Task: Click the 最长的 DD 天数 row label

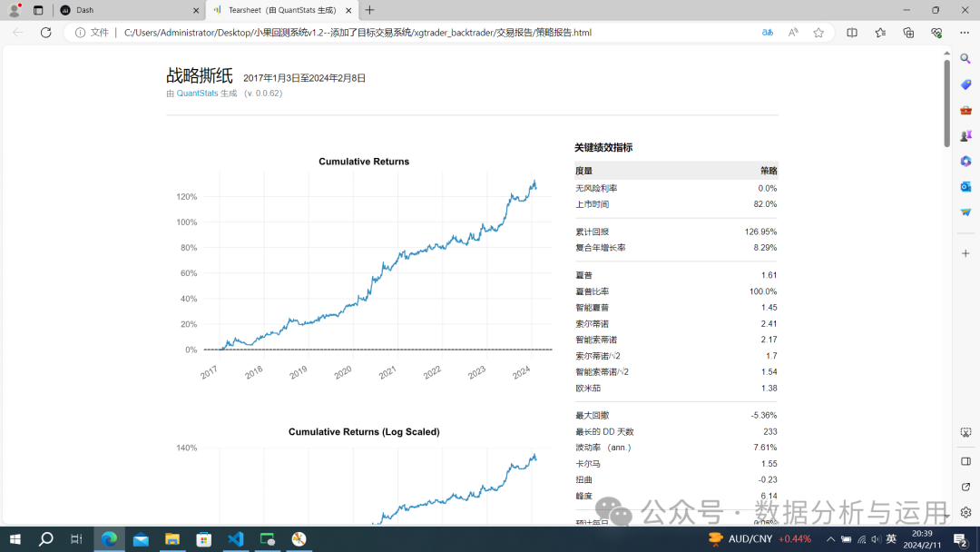Action: pos(604,432)
